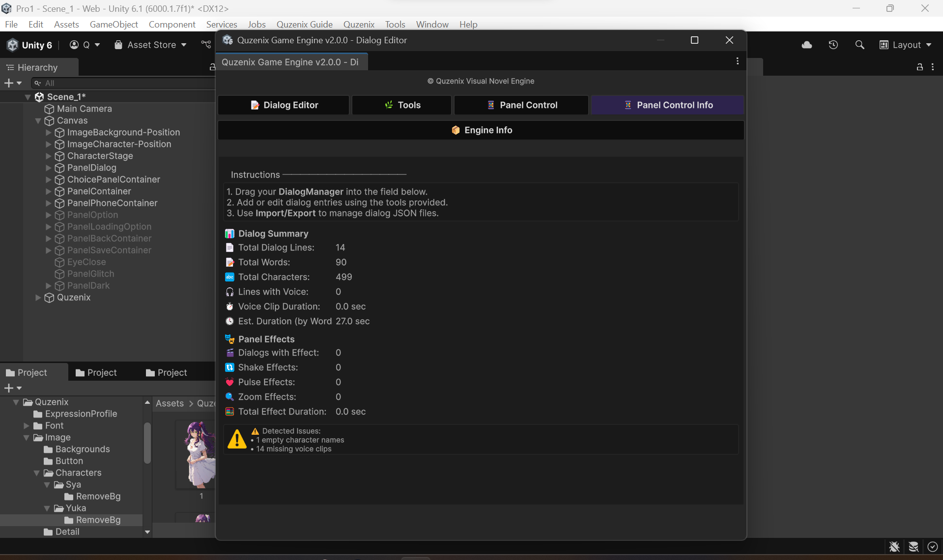Collapse the Scene_1 hierarchy
943x560 pixels.
28,97
